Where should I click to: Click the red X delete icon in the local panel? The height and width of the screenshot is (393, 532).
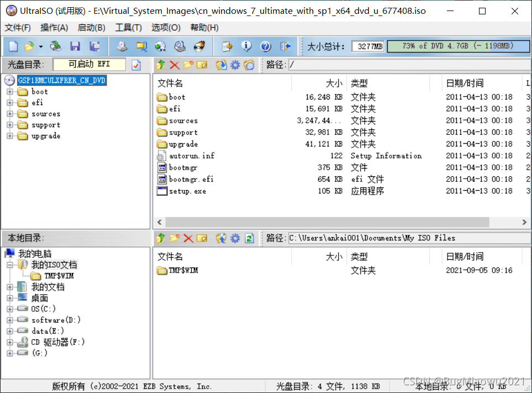(x=188, y=238)
